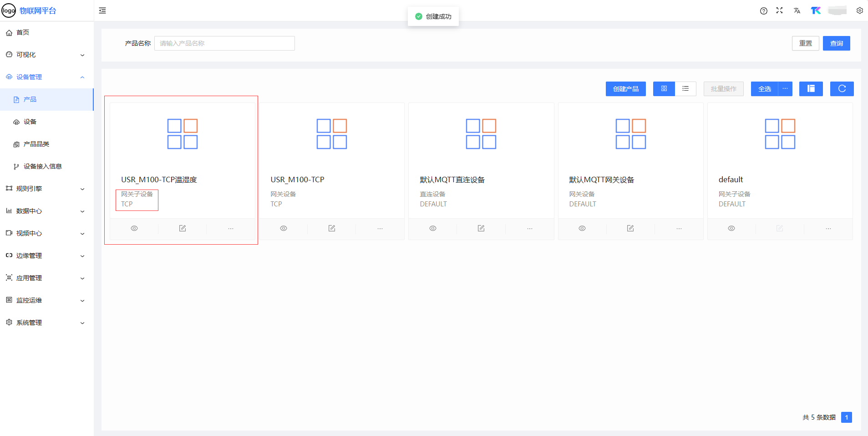This screenshot has width=868, height=436.
Task: Switch to list view mode
Action: (685, 89)
